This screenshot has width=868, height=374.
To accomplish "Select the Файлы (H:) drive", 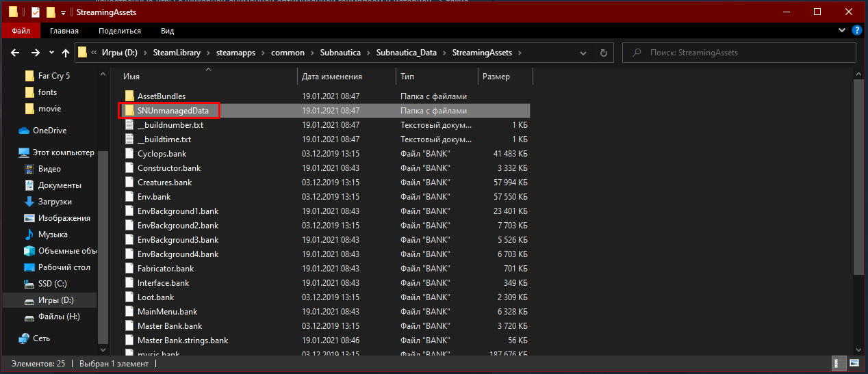I will [58, 317].
